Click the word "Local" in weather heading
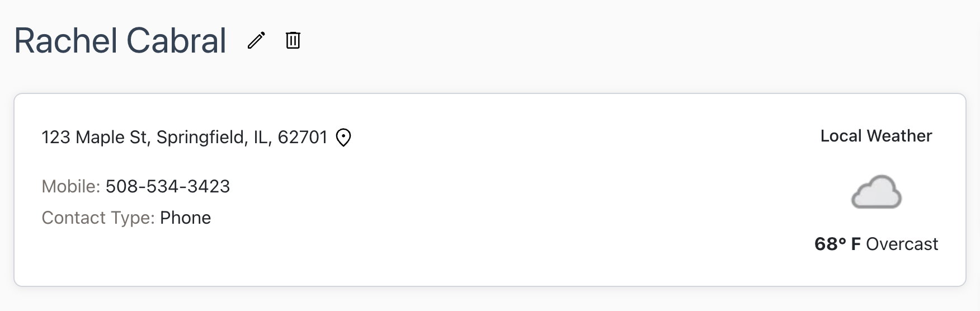980x311 pixels. pyautogui.click(x=841, y=136)
